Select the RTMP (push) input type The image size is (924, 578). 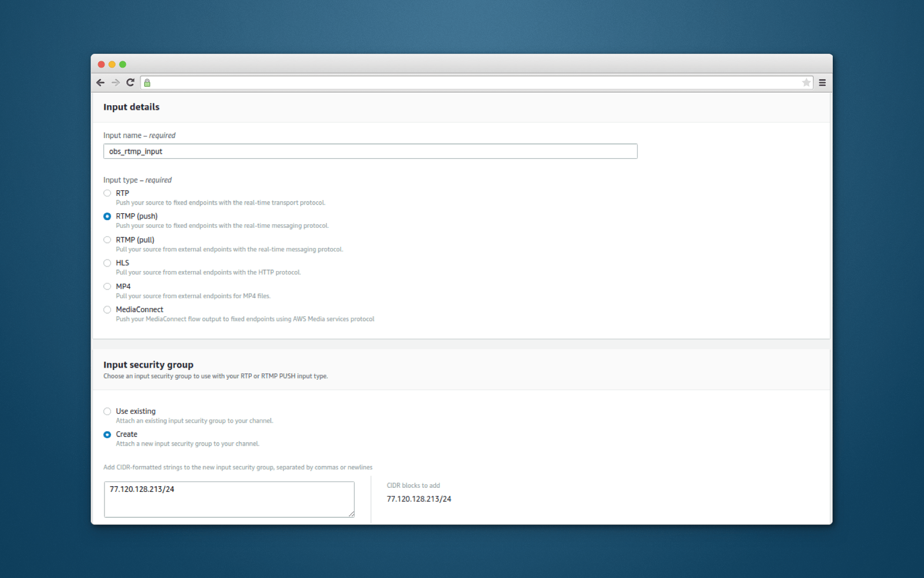(107, 216)
